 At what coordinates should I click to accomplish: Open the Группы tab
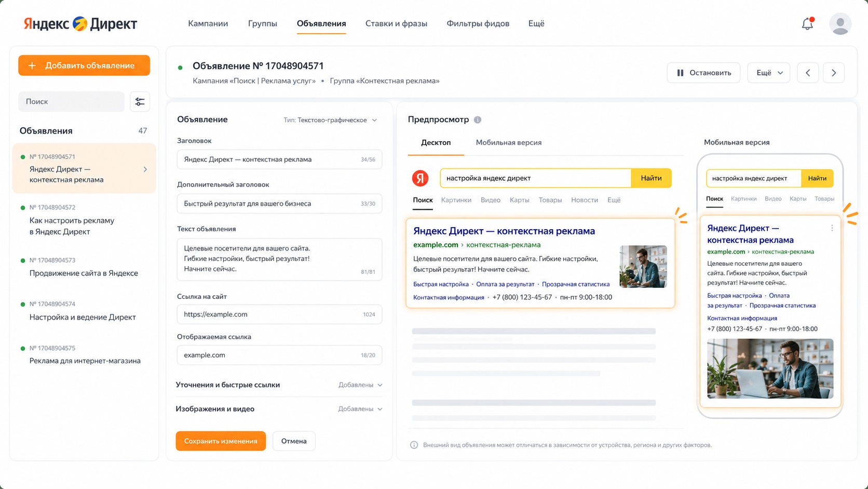pos(262,23)
